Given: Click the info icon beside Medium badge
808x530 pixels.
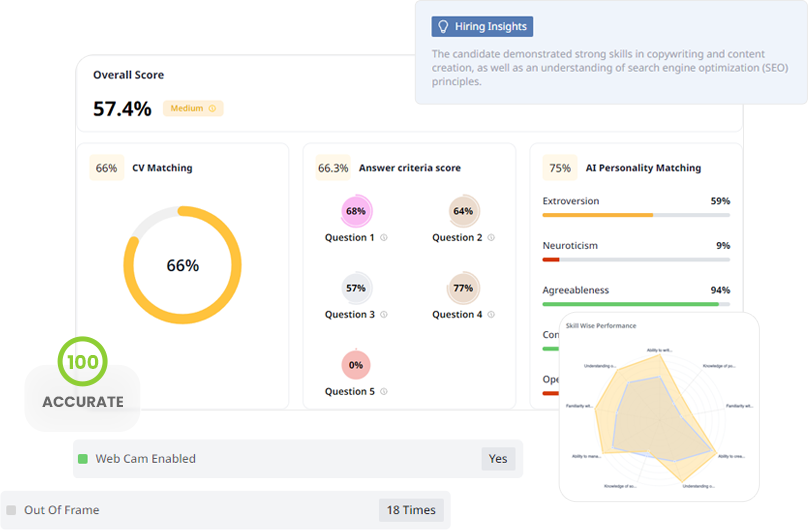Looking at the screenshot, I should click(212, 108).
